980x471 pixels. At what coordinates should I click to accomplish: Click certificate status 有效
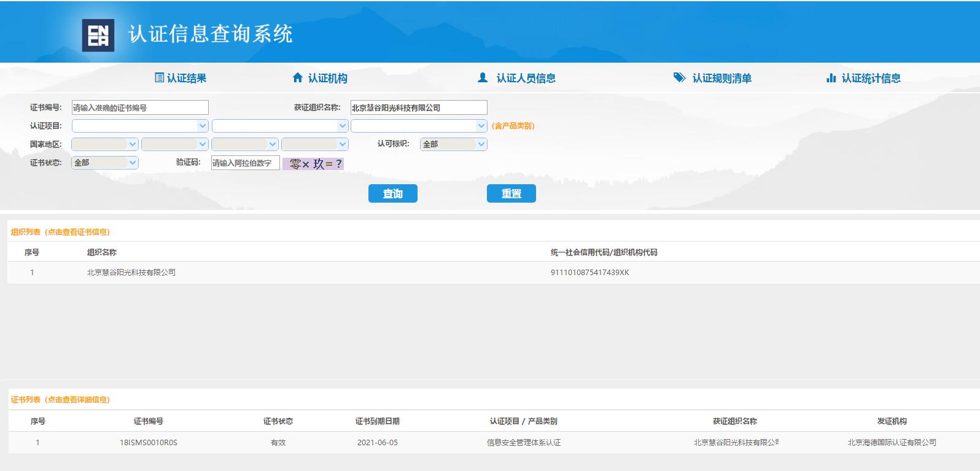click(x=278, y=443)
